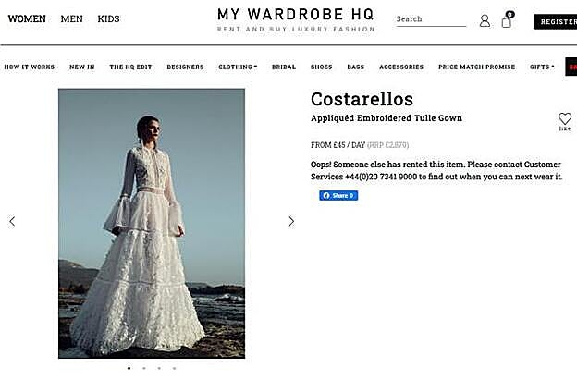Open the shopping bag icon

pyautogui.click(x=507, y=20)
